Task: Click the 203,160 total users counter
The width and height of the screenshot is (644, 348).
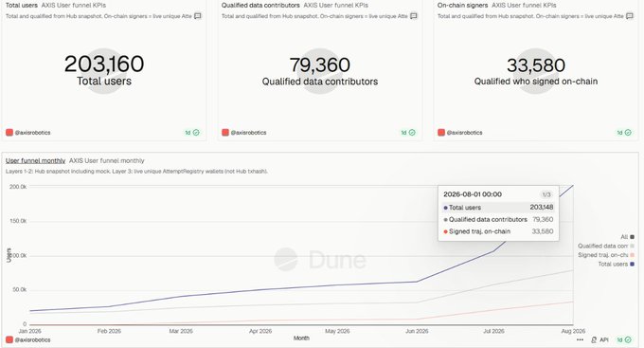Action: [x=104, y=64]
